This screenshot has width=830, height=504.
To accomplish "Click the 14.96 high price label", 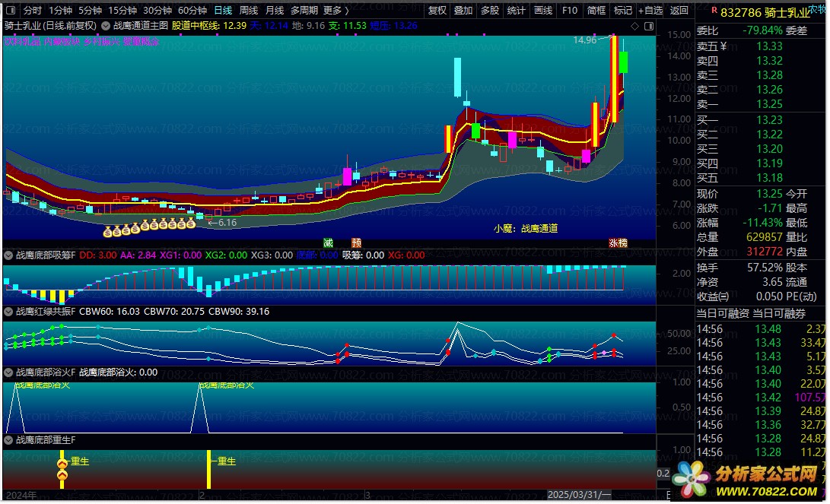I will coord(584,40).
